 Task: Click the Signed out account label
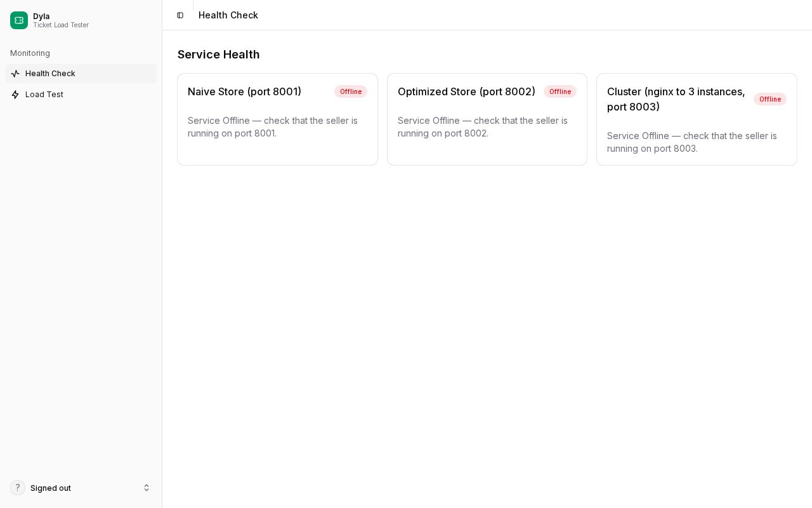[51, 488]
